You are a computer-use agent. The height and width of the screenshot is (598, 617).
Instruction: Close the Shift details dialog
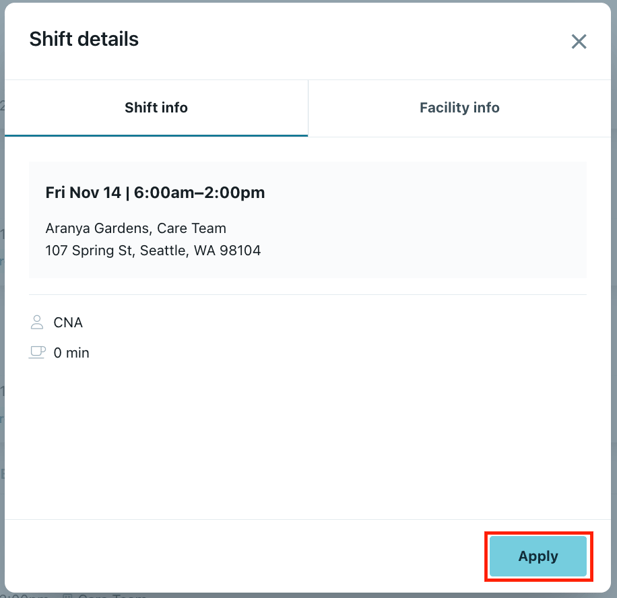coord(578,42)
